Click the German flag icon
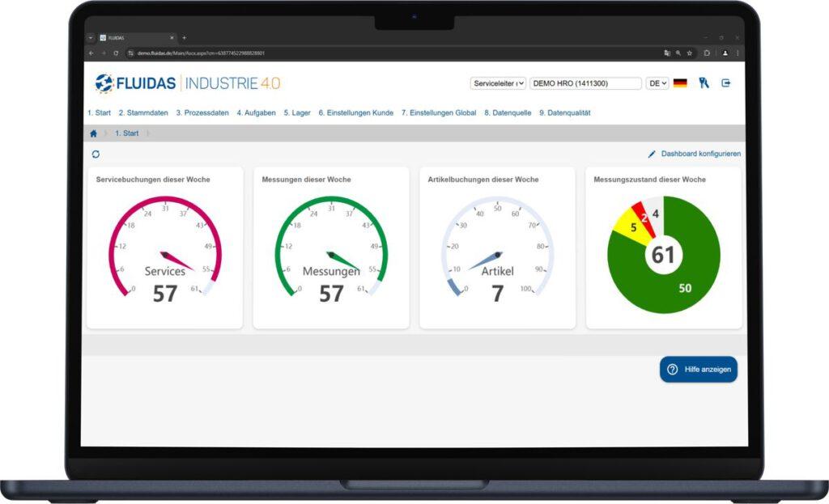The width and height of the screenshot is (829, 504). [x=680, y=83]
